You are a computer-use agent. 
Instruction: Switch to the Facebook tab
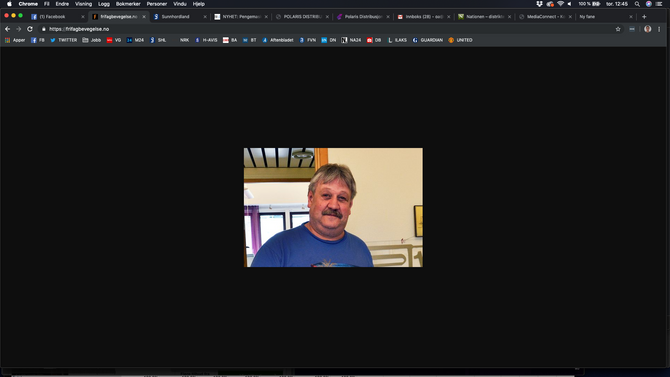pos(57,17)
